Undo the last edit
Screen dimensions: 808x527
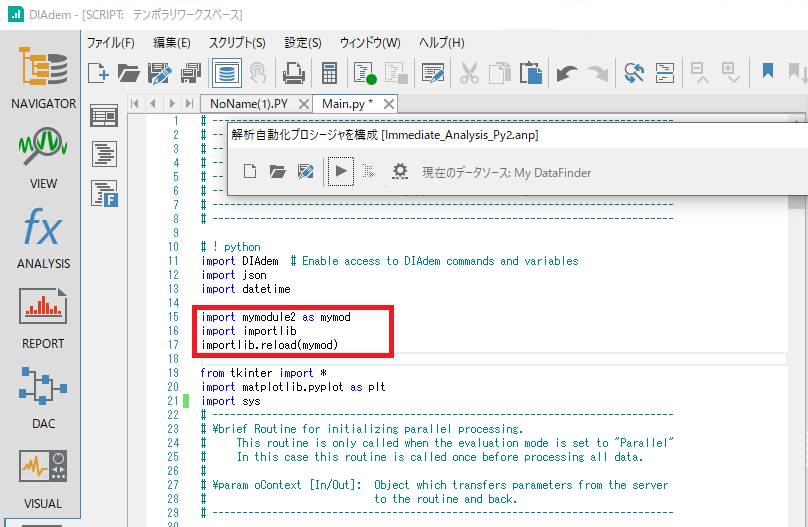point(567,74)
